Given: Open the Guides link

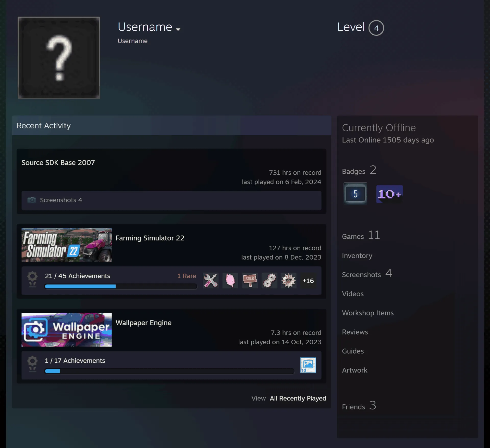Looking at the screenshot, I should coord(353,351).
